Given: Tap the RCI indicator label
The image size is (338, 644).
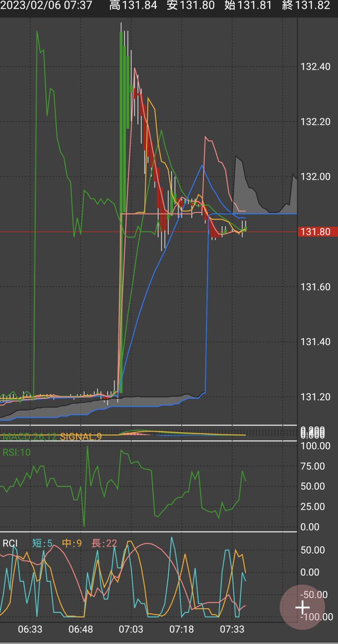Looking at the screenshot, I should point(10,543).
